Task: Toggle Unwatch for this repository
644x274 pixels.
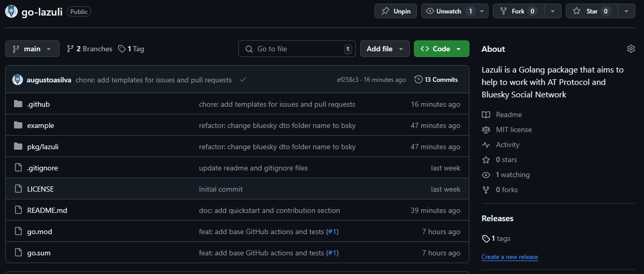Action: [x=449, y=11]
